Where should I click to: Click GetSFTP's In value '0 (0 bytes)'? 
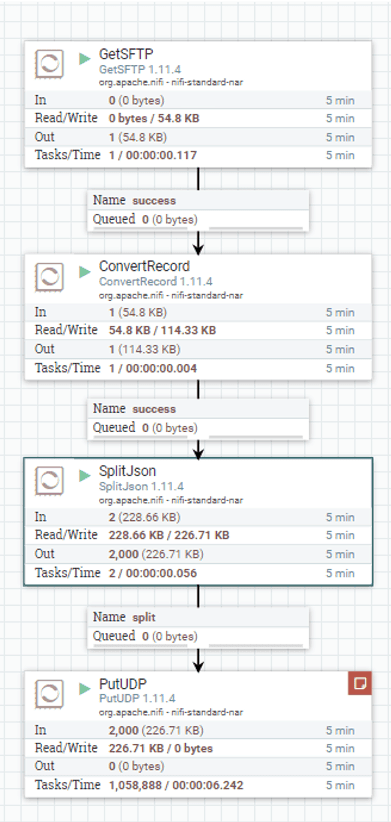(136, 100)
